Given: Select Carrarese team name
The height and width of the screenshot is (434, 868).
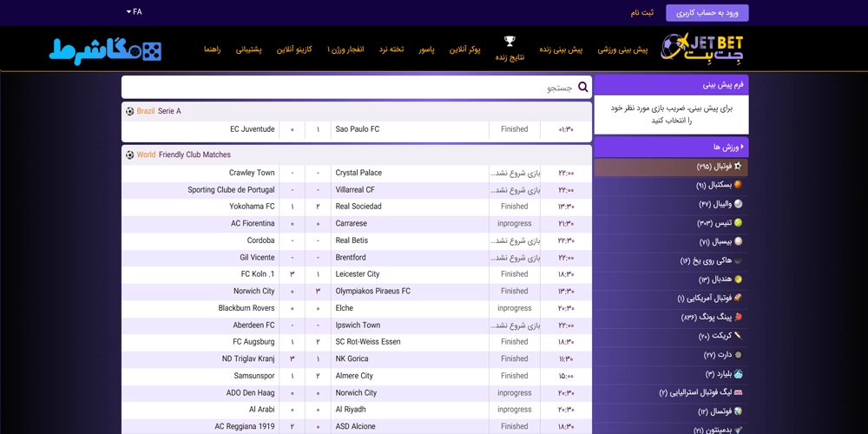Looking at the screenshot, I should point(351,224).
